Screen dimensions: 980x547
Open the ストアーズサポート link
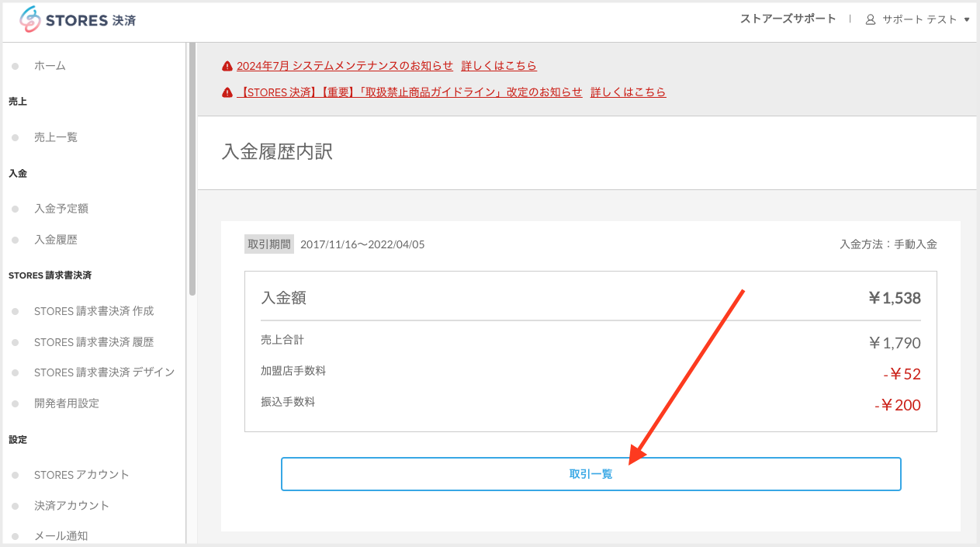coord(788,19)
